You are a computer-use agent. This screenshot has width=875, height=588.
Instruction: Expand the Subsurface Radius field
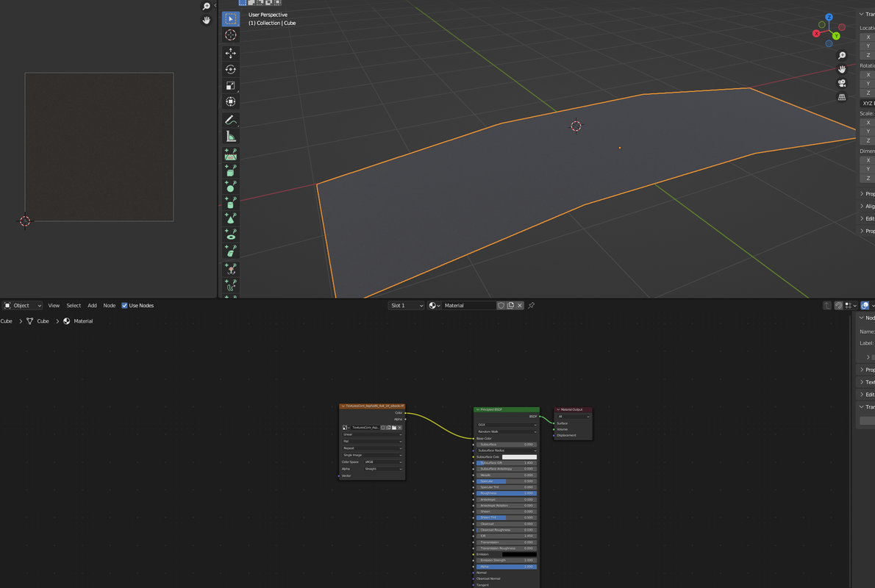point(507,451)
